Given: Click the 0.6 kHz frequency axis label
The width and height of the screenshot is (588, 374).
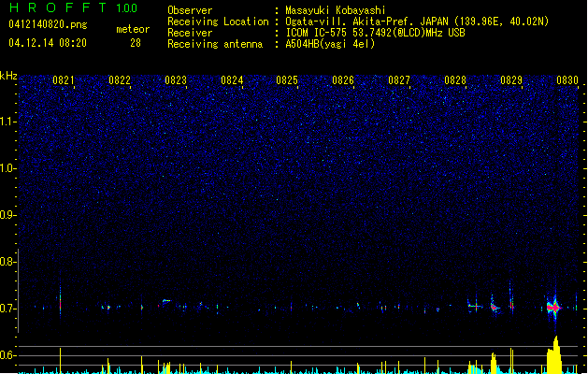Looking at the screenshot, I should pyautogui.click(x=7, y=355).
